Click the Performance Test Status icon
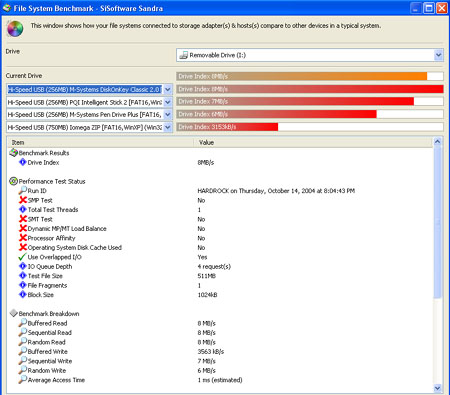This screenshot has height=395, width=450. [13, 181]
